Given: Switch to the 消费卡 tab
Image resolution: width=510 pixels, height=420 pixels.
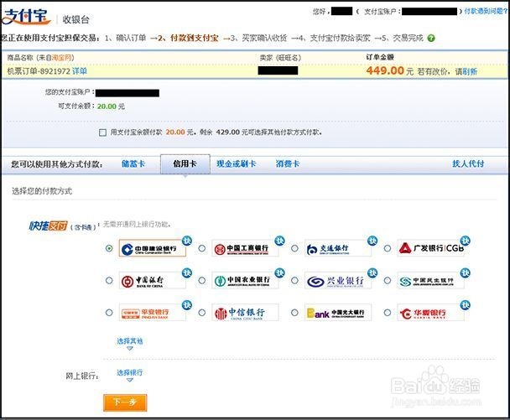Looking at the screenshot, I should [288, 163].
